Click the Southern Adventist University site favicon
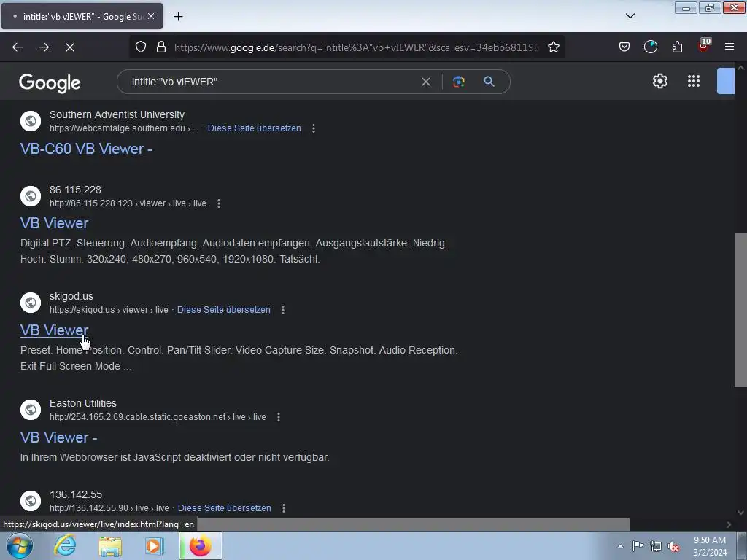Viewport: 747px width, 560px height. 31,121
